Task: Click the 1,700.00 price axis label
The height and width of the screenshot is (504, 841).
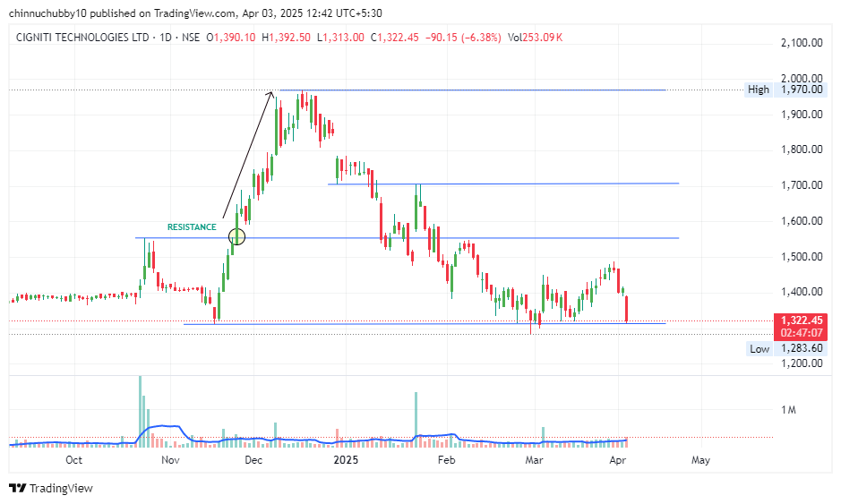Action: click(x=802, y=185)
